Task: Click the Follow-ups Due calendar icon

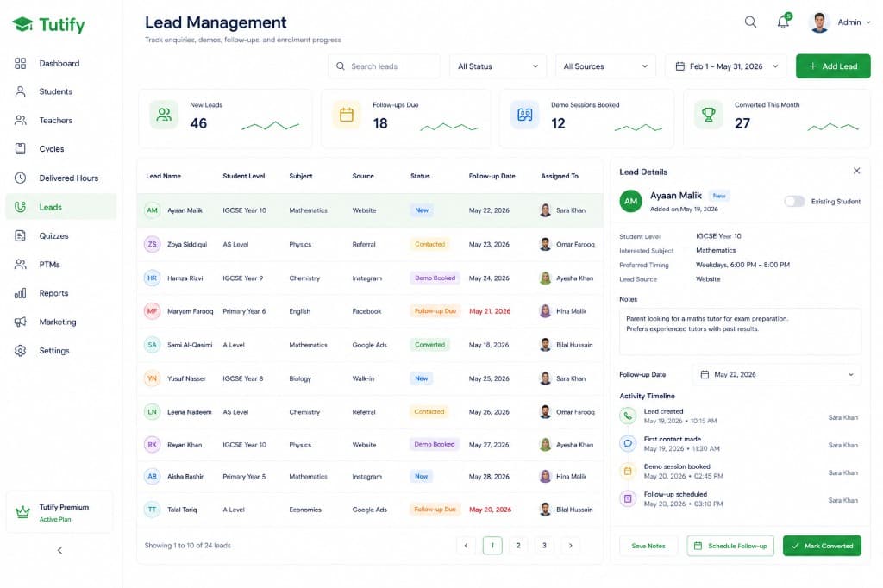Action: tap(347, 115)
